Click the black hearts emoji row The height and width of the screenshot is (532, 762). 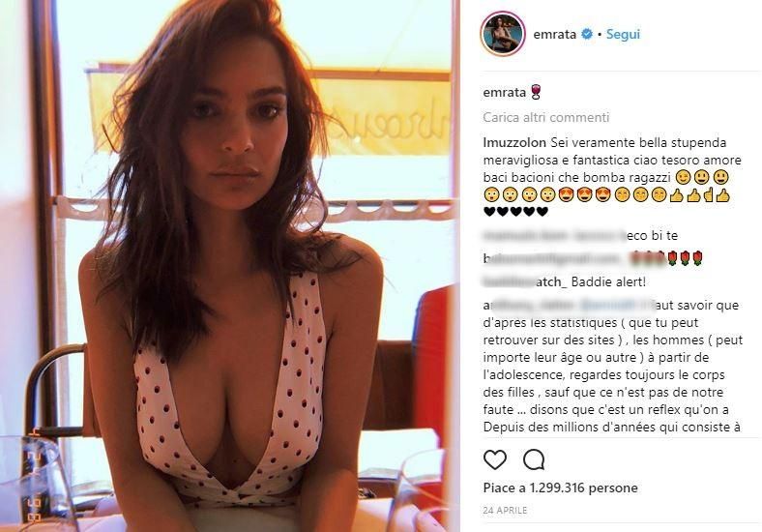[516, 212]
